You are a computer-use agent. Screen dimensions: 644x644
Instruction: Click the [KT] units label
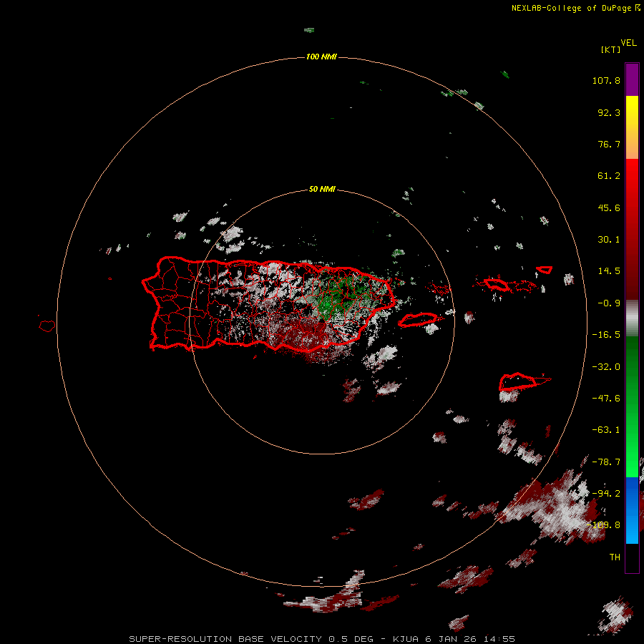pos(611,49)
